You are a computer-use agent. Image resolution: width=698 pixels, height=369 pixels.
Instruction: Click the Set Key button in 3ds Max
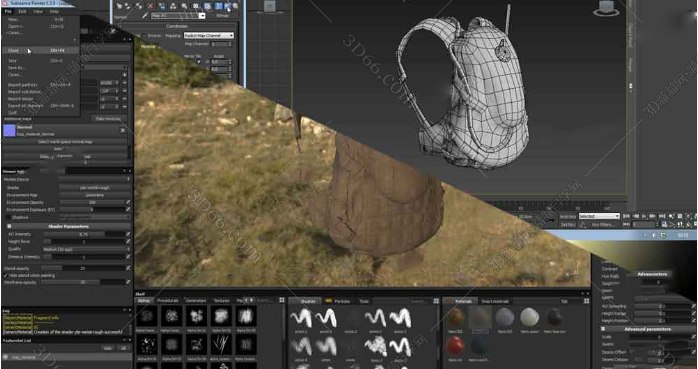point(568,225)
